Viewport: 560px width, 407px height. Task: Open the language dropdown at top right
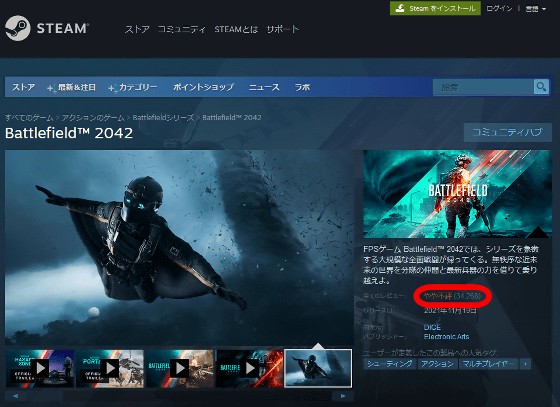535,9
